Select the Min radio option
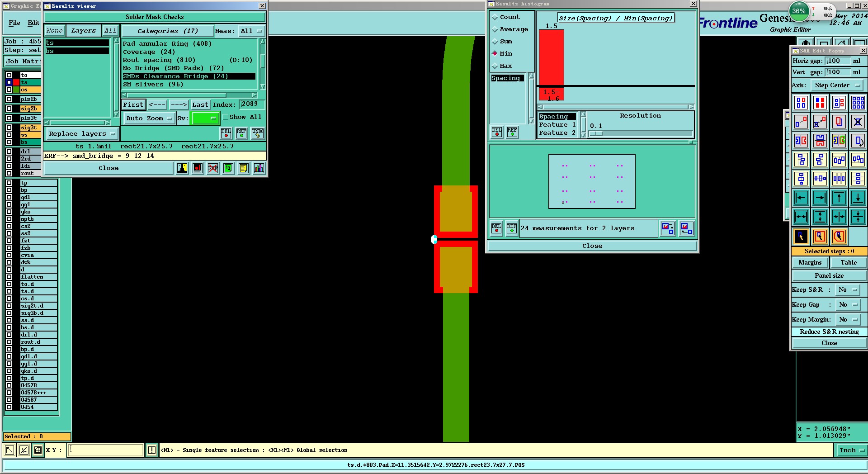868x474 pixels. tap(502, 54)
